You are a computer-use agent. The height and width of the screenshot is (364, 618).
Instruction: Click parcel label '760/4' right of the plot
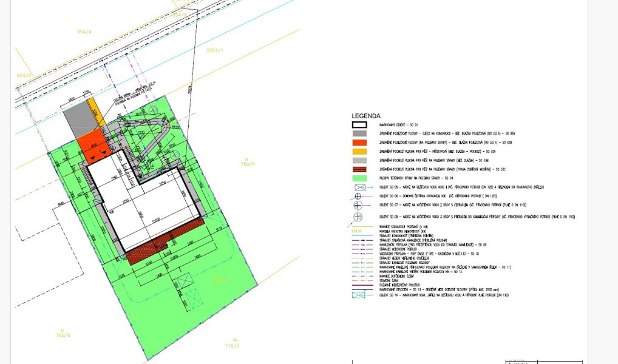coord(248,164)
